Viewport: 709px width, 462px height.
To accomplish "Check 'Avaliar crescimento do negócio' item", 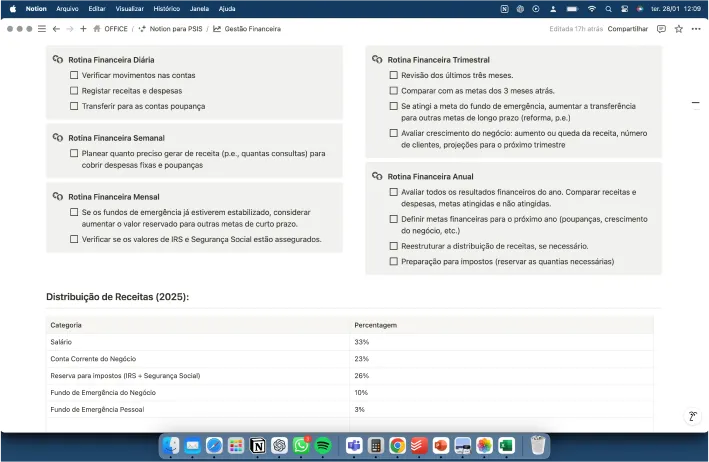I will (x=394, y=133).
